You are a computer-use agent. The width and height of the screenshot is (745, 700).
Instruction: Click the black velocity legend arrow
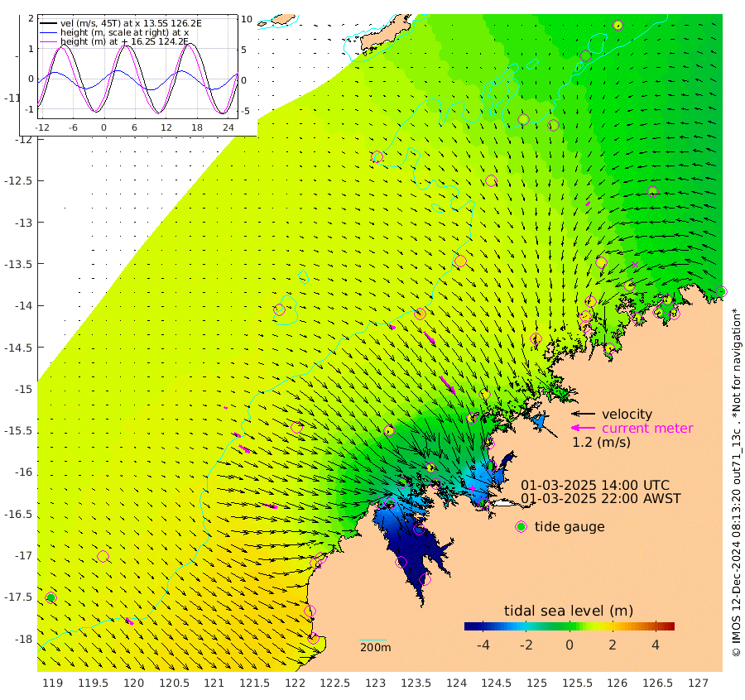[x=583, y=414]
